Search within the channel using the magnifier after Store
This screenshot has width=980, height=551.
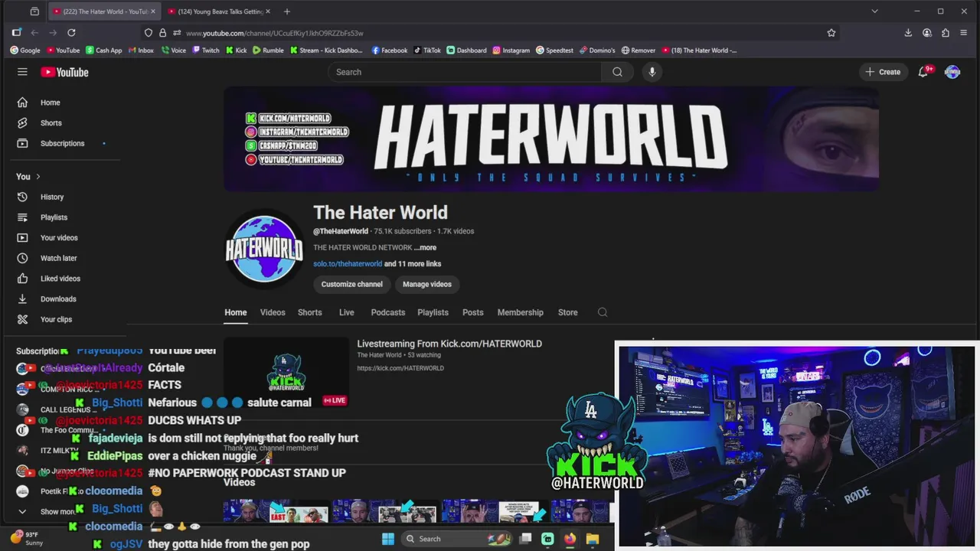pos(603,312)
